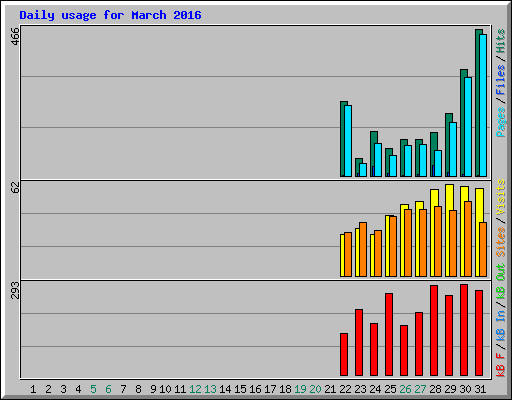Click day 1 on the date axis
Image resolution: width=512 pixels, height=400 pixels.
pyautogui.click(x=33, y=389)
